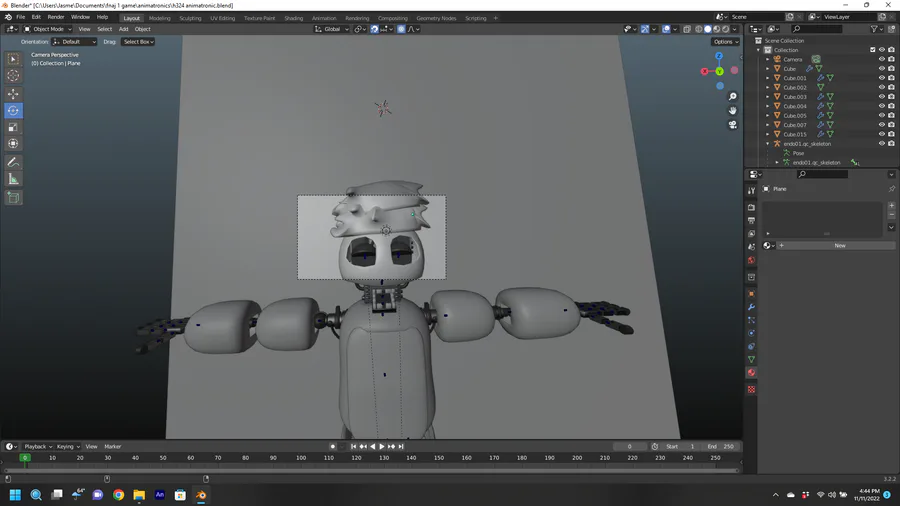The image size is (900, 506).
Task: Open File Explorer from the taskbar
Action: click(139, 495)
